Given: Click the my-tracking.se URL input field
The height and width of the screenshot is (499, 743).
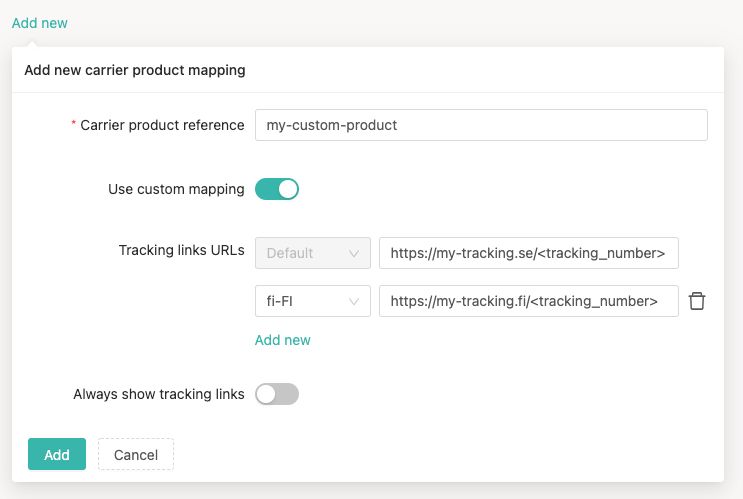Looking at the screenshot, I should pyautogui.click(x=528, y=253).
